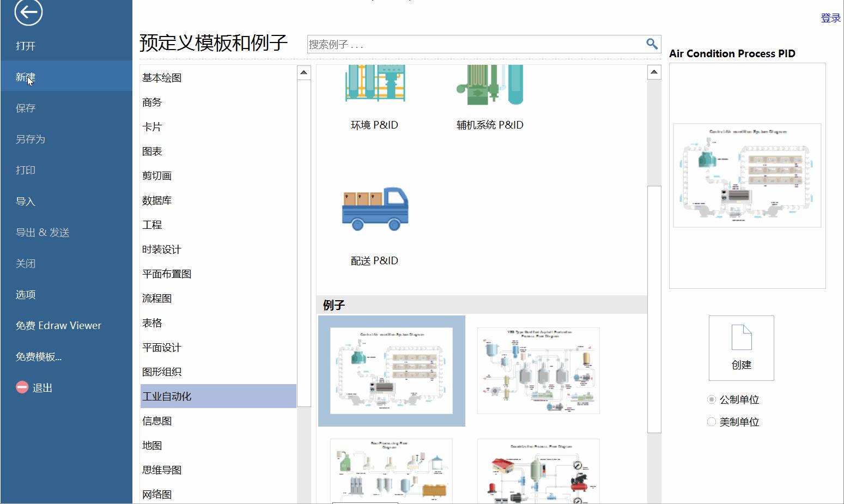Screen dimensions: 844x504
Task: Select 新建 in the left sidebar
Action: tap(25, 77)
